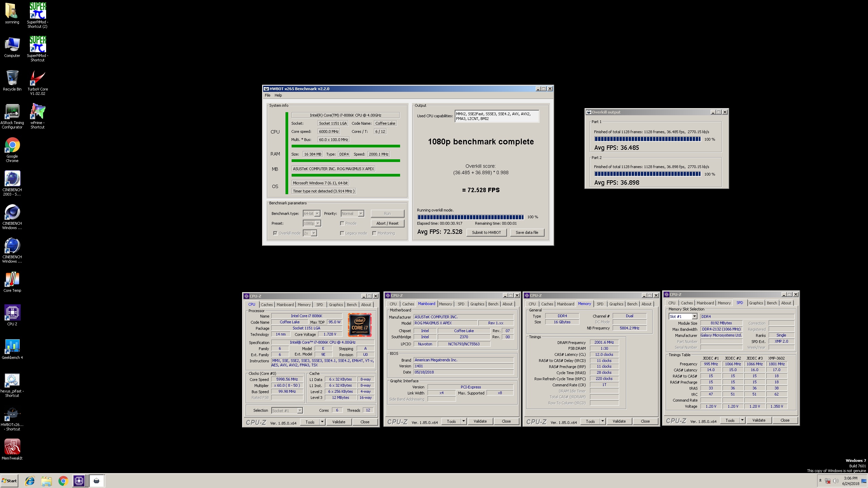
Task: Launch MemTweakIt desktop icon
Action: click(x=12, y=449)
